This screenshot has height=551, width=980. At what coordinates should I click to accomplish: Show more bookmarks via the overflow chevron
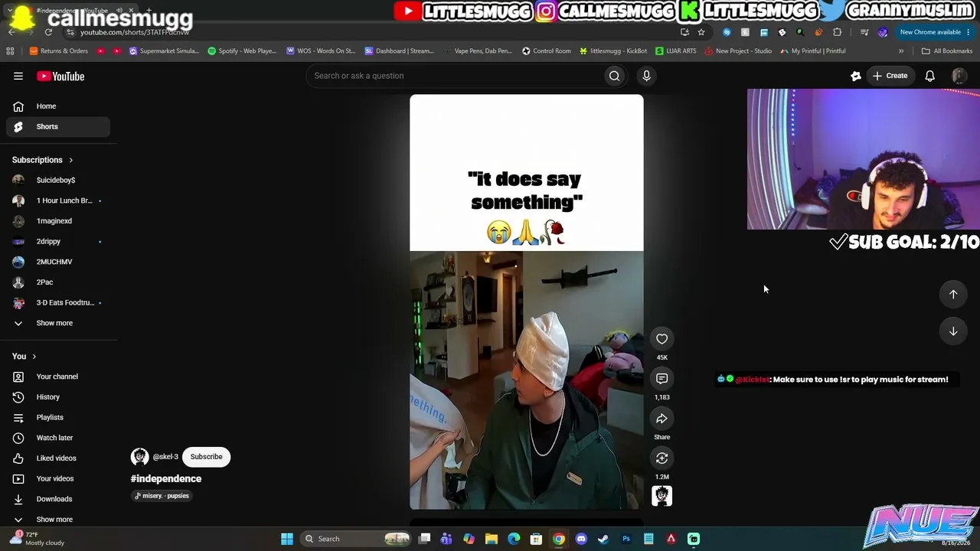pos(901,51)
